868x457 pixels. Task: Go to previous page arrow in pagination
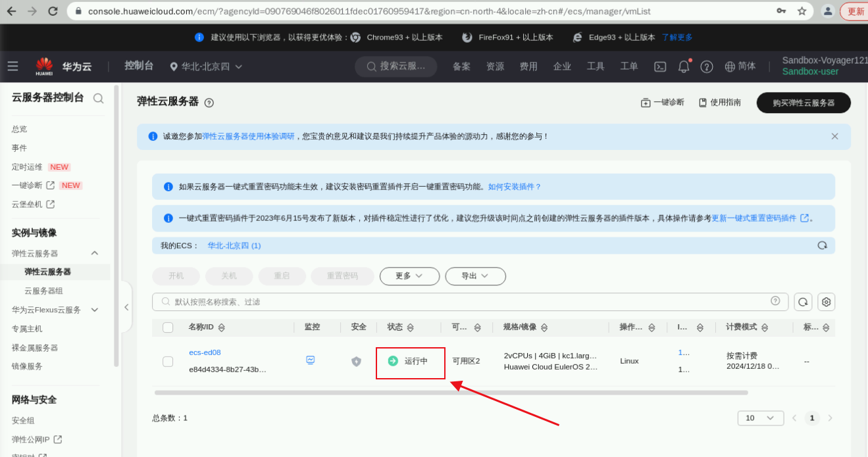(794, 418)
